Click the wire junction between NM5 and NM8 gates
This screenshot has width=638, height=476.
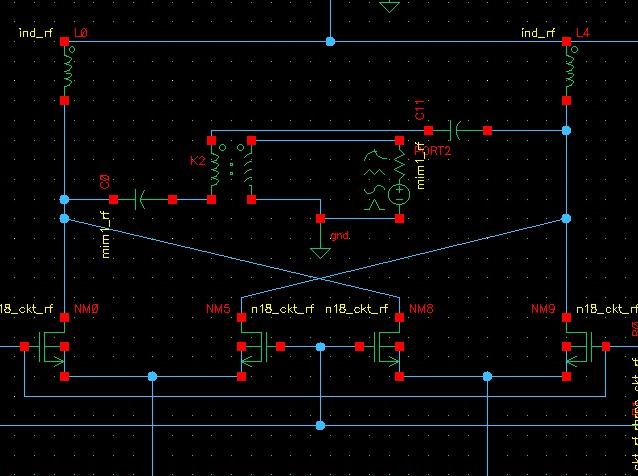pyautogui.click(x=321, y=347)
